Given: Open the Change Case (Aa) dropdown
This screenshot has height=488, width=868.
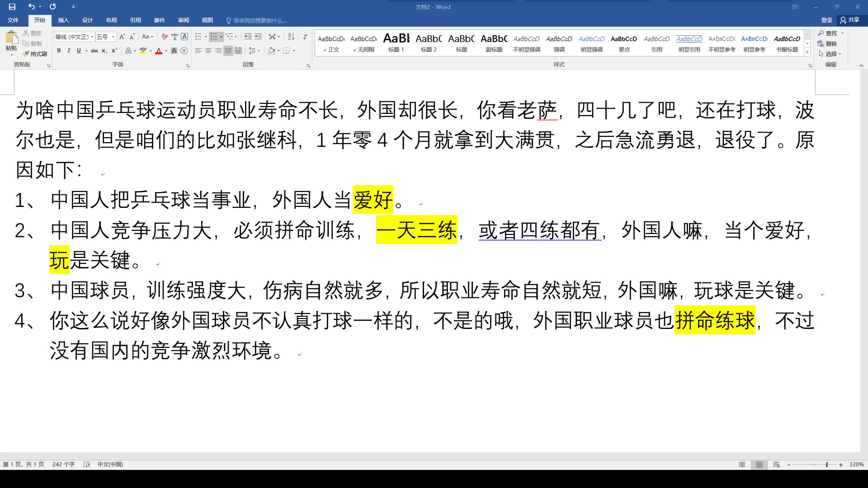Looking at the screenshot, I should 147,37.
